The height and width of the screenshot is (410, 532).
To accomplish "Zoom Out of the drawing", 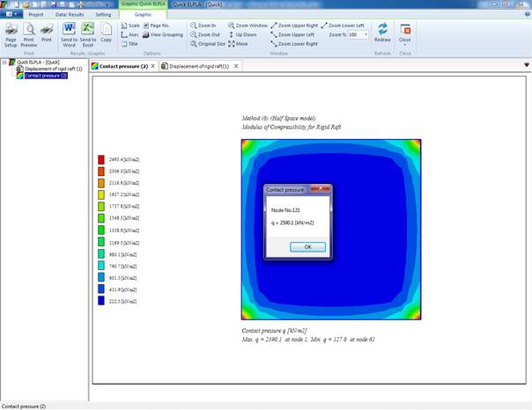I will point(205,34).
